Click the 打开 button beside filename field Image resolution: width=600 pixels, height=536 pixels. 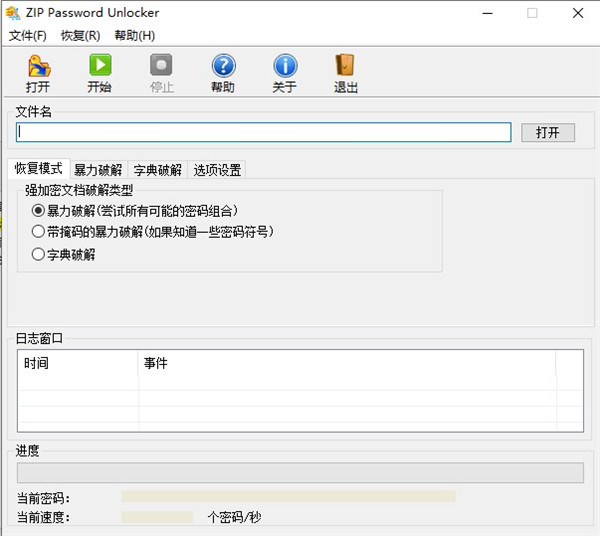pyautogui.click(x=548, y=133)
